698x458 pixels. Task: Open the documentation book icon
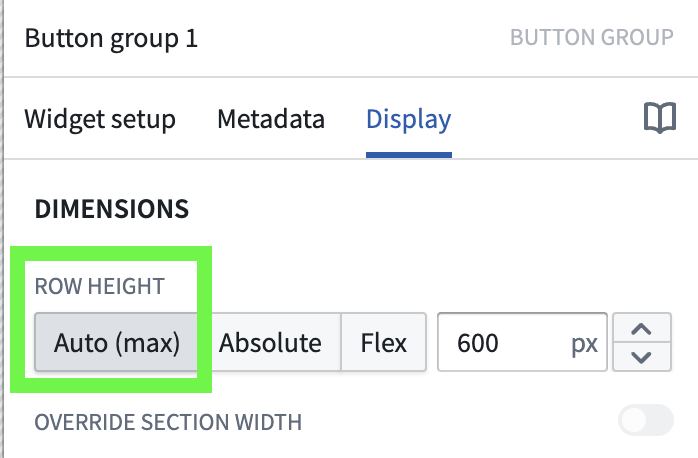click(x=659, y=120)
